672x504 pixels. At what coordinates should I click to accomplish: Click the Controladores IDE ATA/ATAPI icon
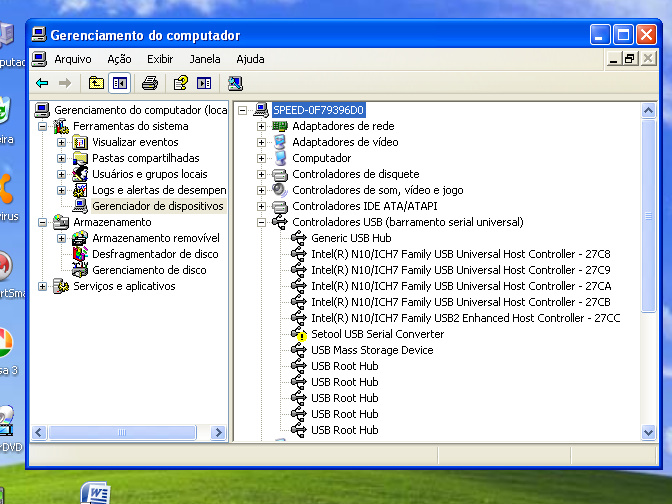tap(280, 206)
